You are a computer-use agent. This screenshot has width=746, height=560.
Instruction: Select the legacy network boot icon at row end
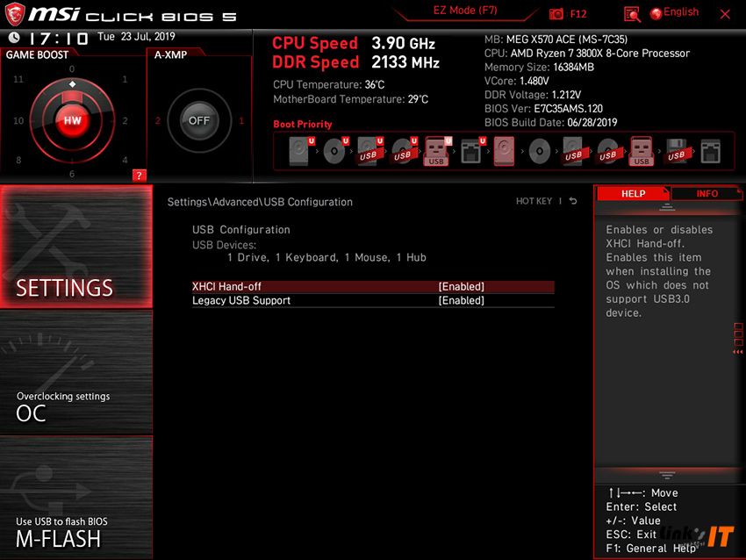710,151
